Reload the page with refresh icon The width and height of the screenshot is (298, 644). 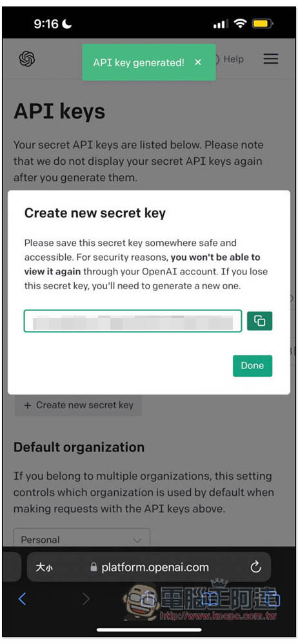pyautogui.click(x=256, y=567)
